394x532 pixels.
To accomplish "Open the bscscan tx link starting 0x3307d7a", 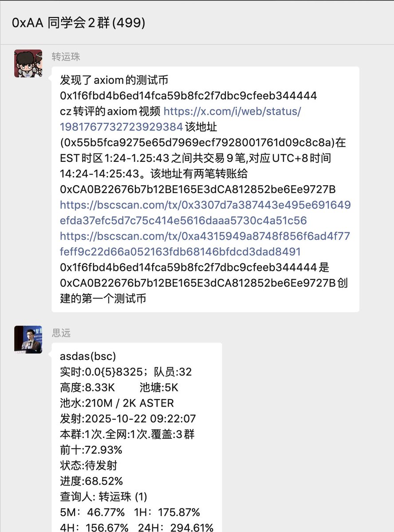I will click(205, 205).
